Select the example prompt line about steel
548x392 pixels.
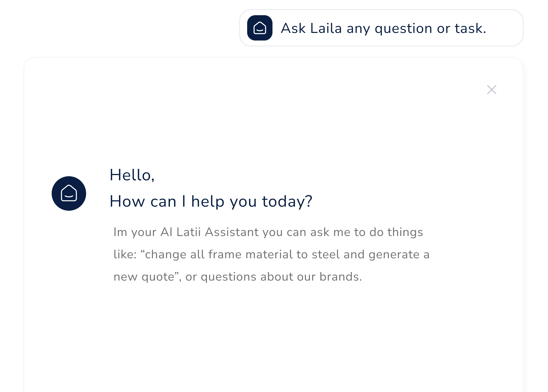(271, 254)
